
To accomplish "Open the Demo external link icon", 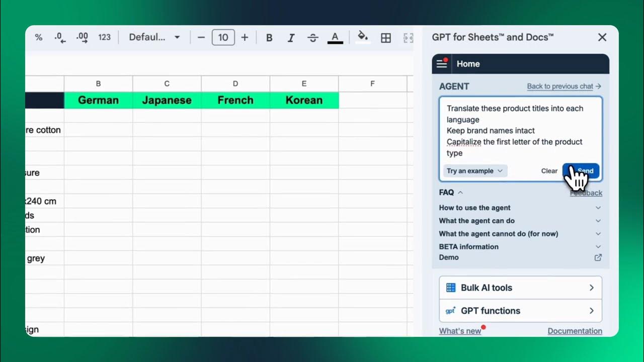I will [x=598, y=257].
